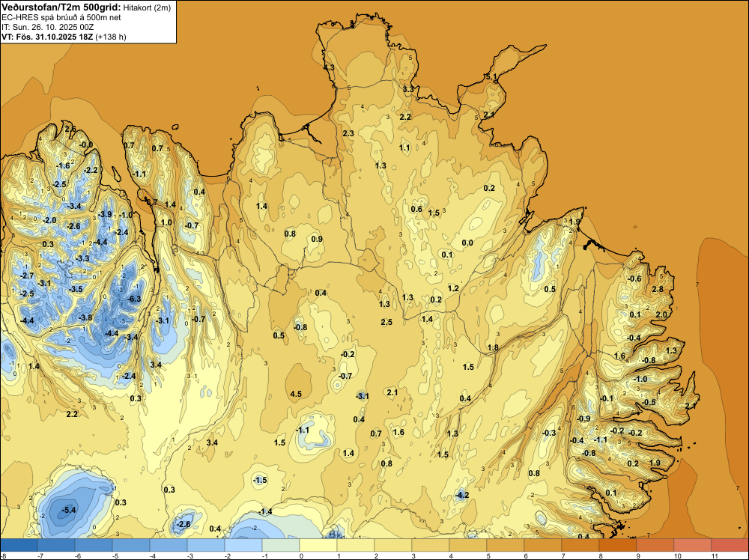Click the "-1.5" temperature value
This screenshot has height=560, width=749.
pyautogui.click(x=261, y=480)
